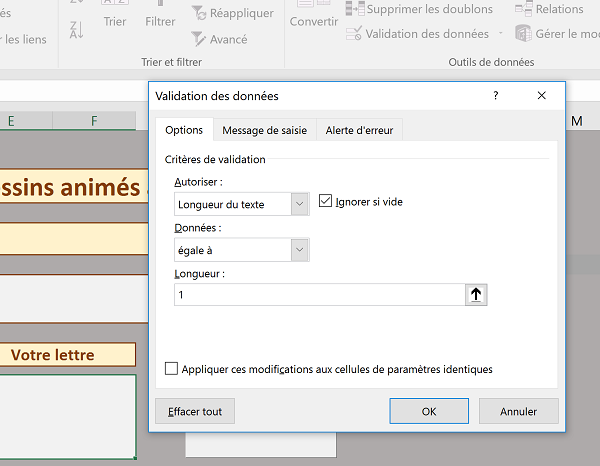This screenshot has height=466, width=600.
Task: Click the Réappliquer filter icon
Action: [x=198, y=14]
